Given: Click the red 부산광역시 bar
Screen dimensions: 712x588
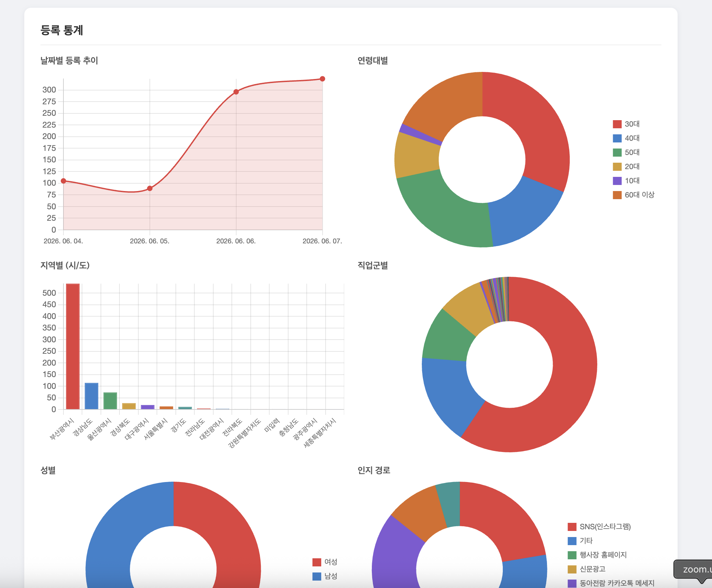Looking at the screenshot, I should [x=73, y=346].
